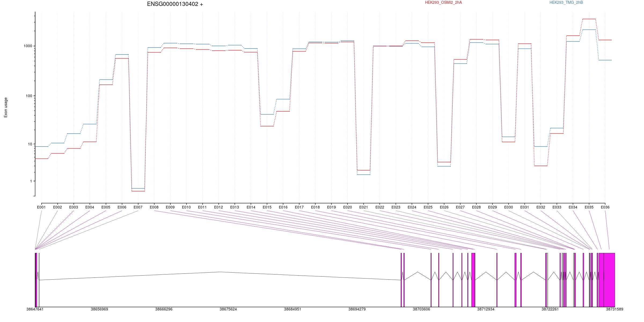Click exon label E035
The width and height of the screenshot is (644, 322).
pos(589,207)
